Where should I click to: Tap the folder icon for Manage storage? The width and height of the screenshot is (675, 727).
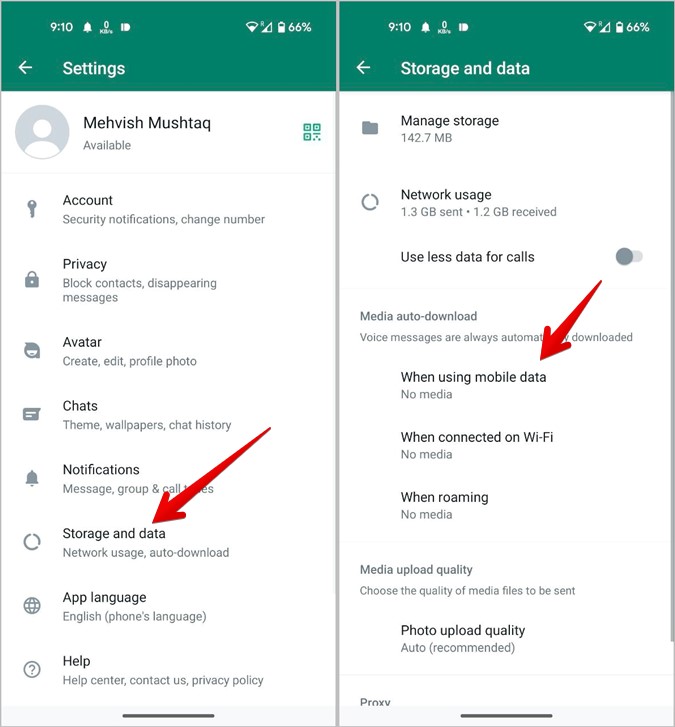coord(370,128)
